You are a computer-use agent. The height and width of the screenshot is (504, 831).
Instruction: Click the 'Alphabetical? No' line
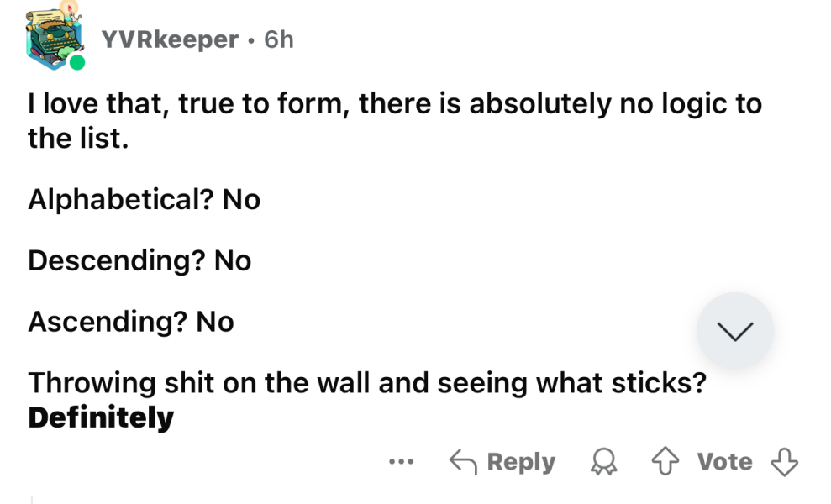144,200
